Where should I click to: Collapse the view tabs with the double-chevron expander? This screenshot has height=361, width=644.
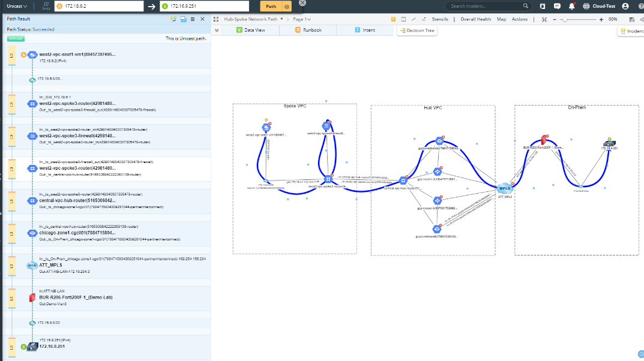click(x=215, y=30)
